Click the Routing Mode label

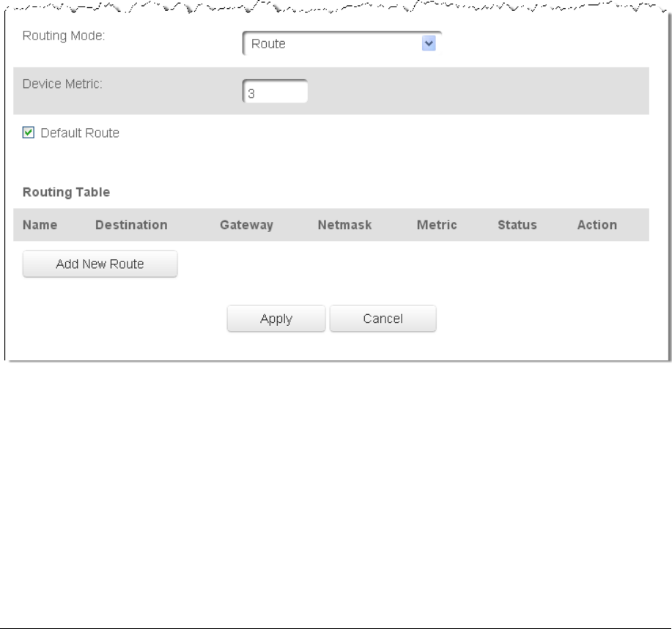pos(64,36)
